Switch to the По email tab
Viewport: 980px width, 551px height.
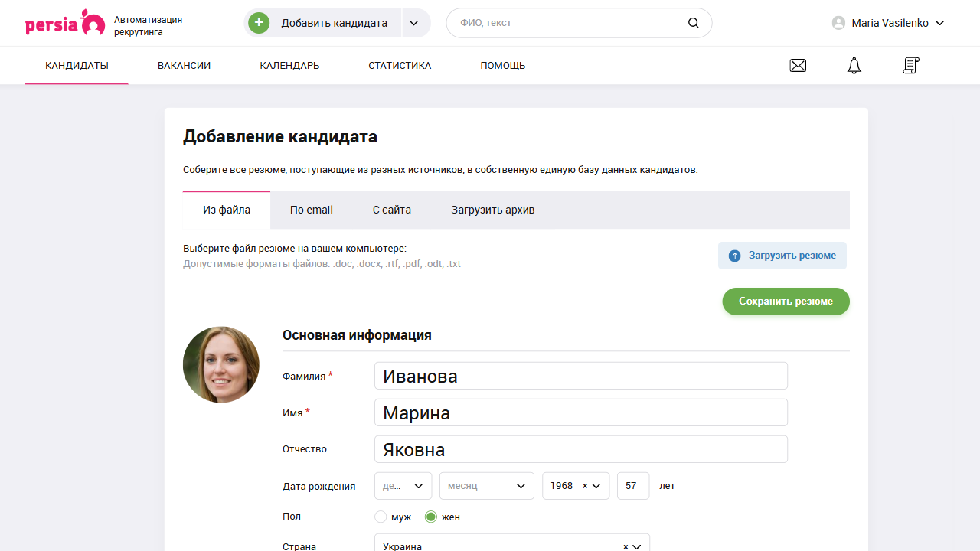(x=311, y=209)
